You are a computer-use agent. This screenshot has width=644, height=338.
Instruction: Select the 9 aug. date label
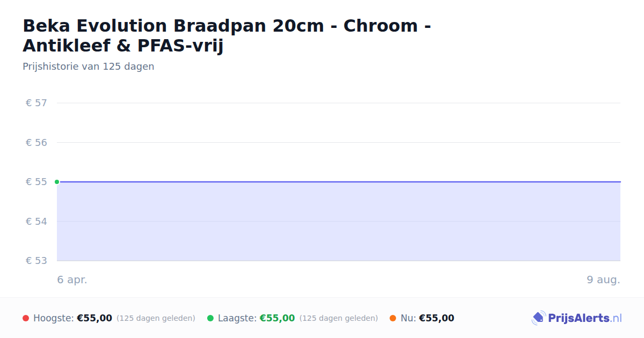604,280
